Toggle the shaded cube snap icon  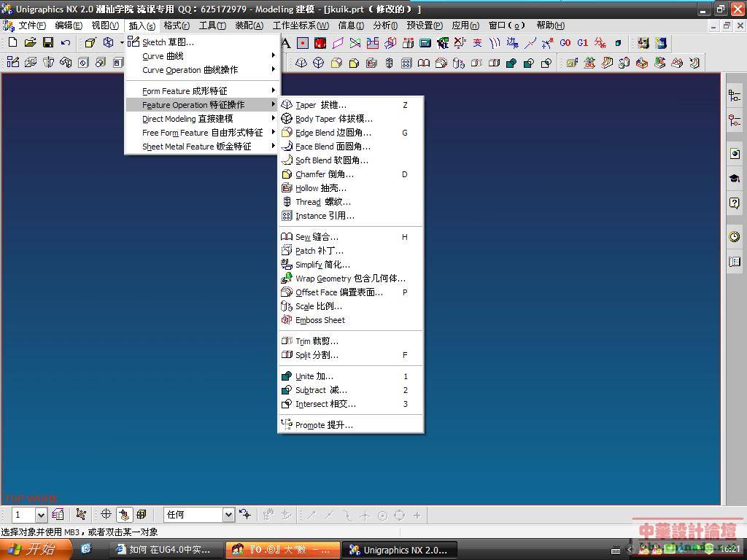click(x=142, y=514)
